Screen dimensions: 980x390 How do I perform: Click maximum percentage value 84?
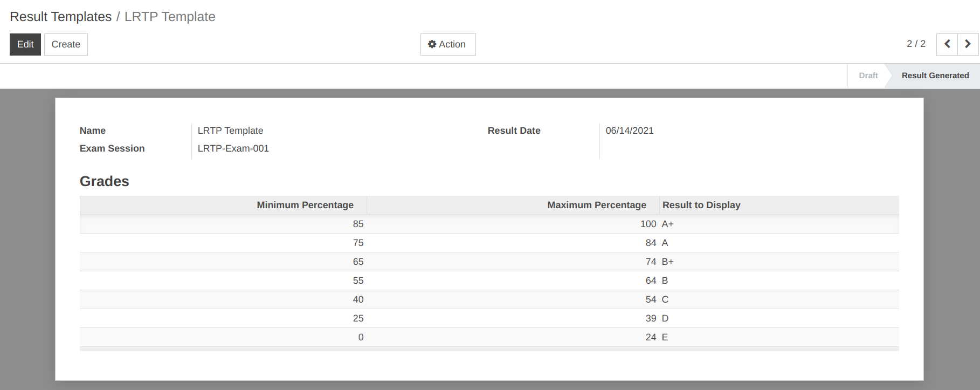click(651, 243)
